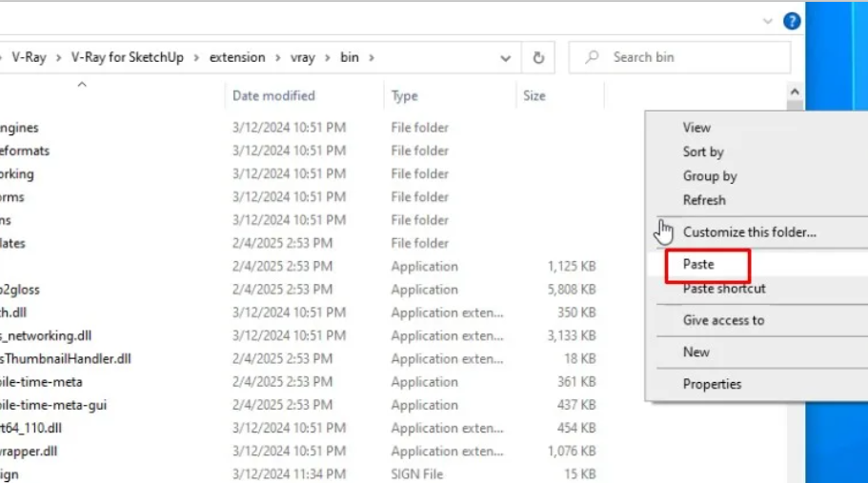Expand chevron after 'bin' in breadcrumb
868x483 pixels.
click(x=372, y=57)
